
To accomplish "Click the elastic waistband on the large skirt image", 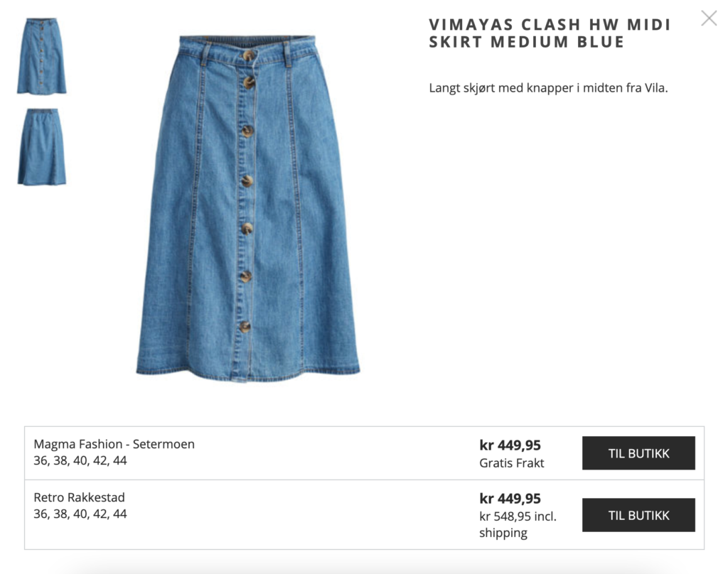I will pos(247,40).
